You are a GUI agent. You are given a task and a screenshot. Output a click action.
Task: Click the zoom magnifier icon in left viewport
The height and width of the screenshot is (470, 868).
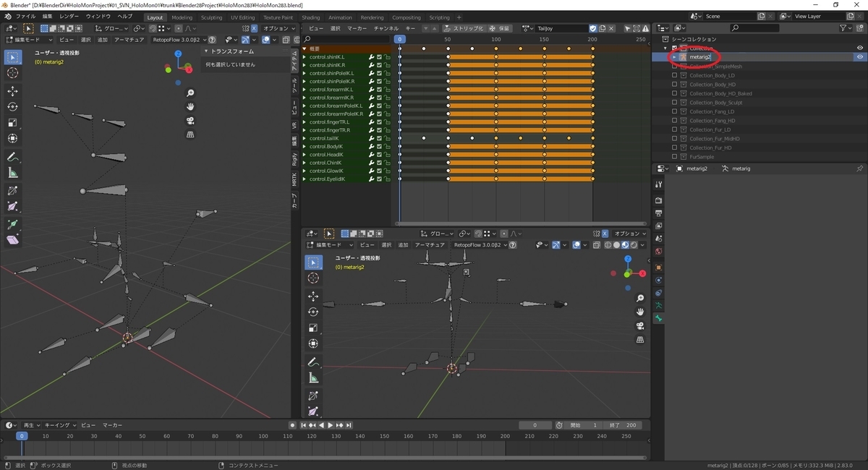pyautogui.click(x=190, y=93)
